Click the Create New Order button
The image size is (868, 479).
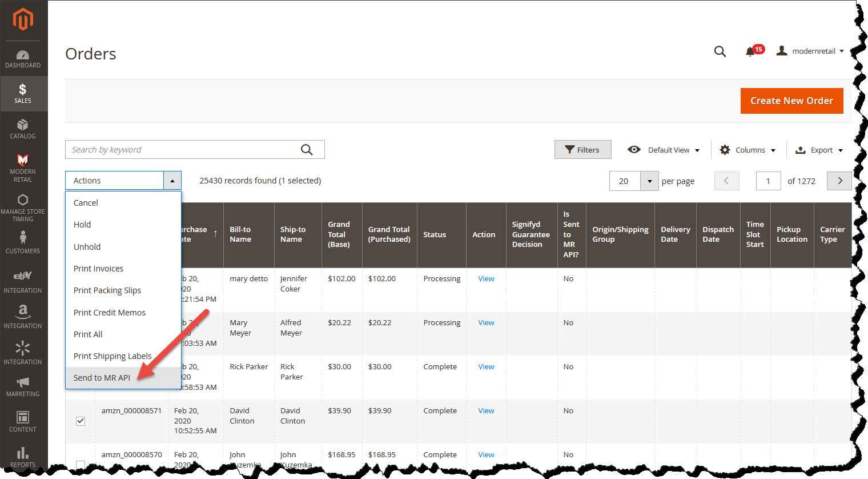pos(791,101)
